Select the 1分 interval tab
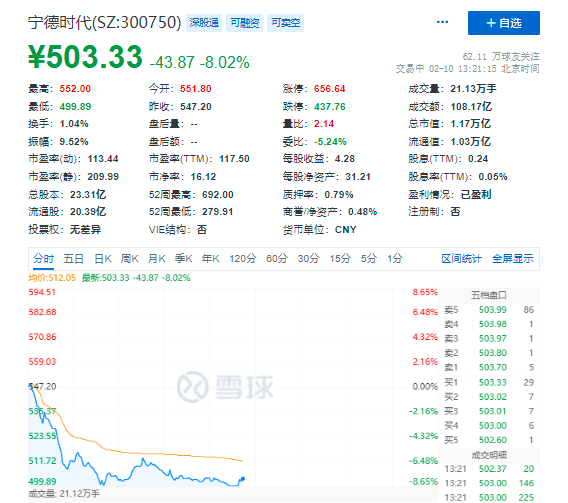The image size is (568, 503). coord(395,259)
